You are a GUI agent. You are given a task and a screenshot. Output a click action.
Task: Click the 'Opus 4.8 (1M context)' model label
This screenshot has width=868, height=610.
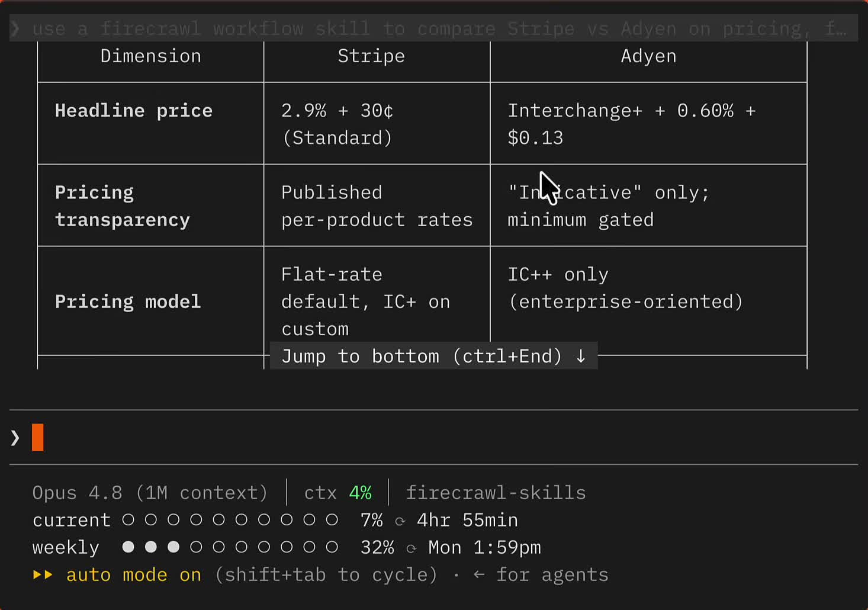(150, 493)
